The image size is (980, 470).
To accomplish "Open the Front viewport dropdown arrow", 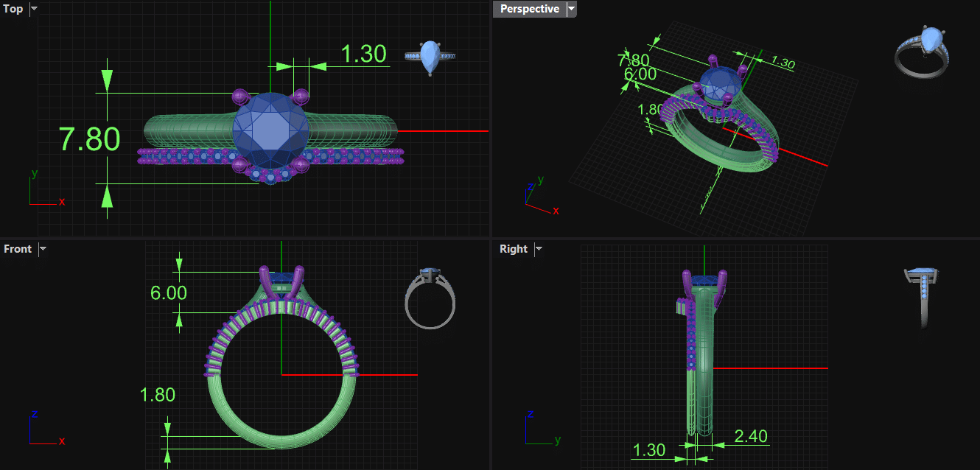I will pos(43,249).
